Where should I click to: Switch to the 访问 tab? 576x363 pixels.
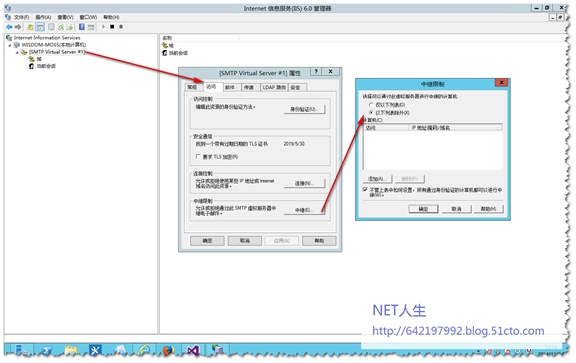click(212, 87)
